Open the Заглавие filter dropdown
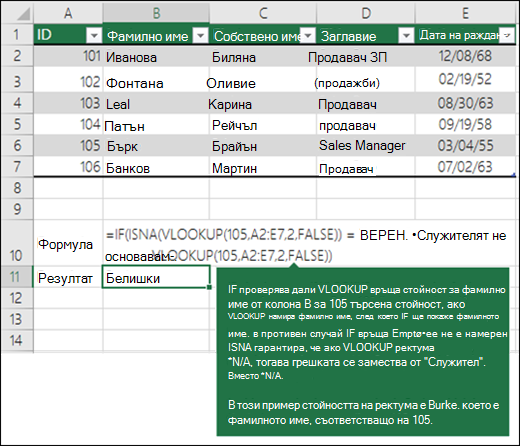 [406, 35]
